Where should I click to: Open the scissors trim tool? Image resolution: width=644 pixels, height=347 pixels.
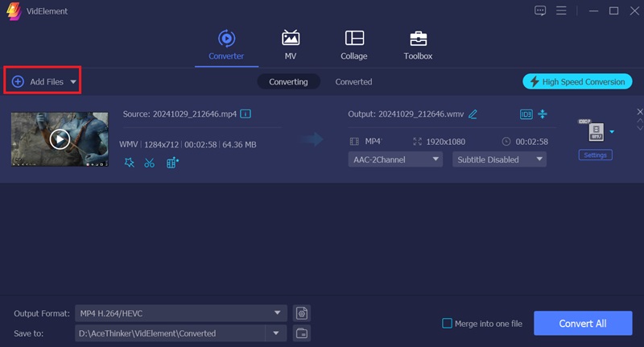(150, 163)
